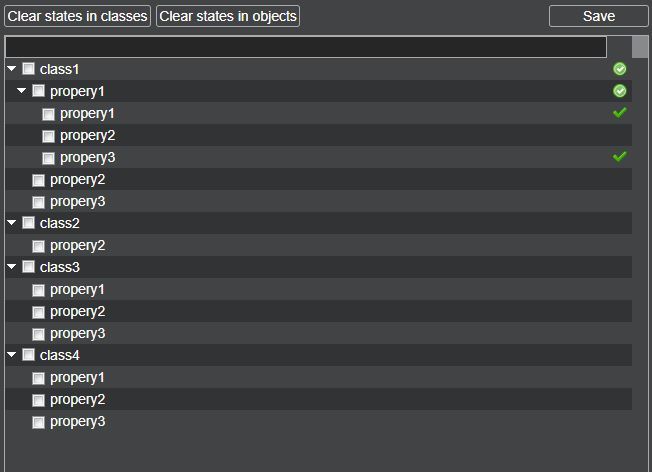This screenshot has width=652, height=472.
Task: Focus the filter text field above the tree
Action: [x=306, y=47]
